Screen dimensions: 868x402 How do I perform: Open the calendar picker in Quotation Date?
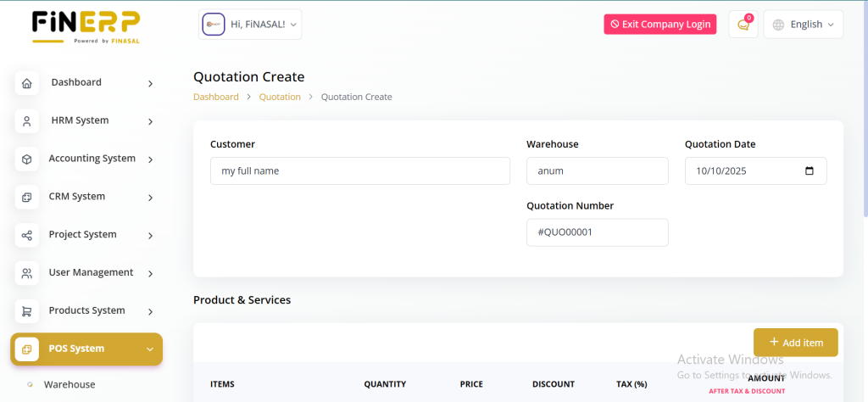[x=809, y=171]
